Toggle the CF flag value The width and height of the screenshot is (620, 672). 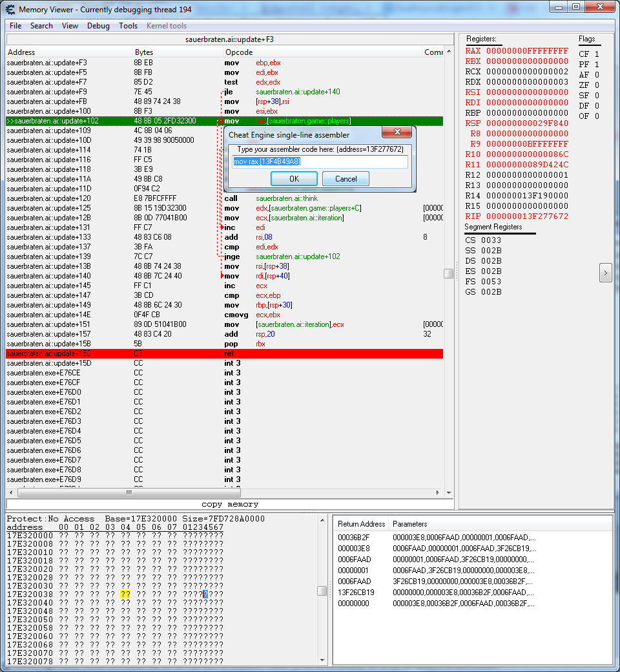(596, 54)
